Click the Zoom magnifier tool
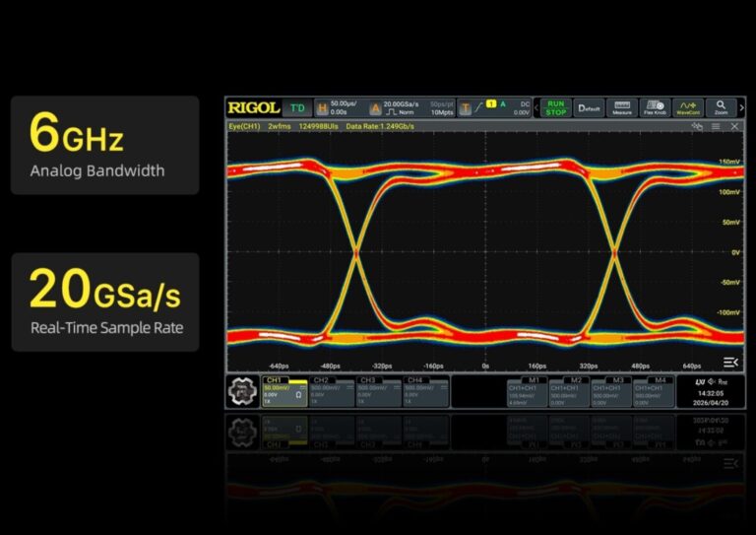756x535 pixels. point(721,108)
